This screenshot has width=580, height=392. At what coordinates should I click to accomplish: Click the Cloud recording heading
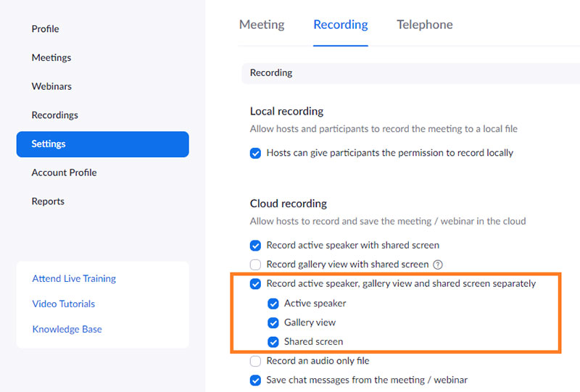(x=288, y=204)
